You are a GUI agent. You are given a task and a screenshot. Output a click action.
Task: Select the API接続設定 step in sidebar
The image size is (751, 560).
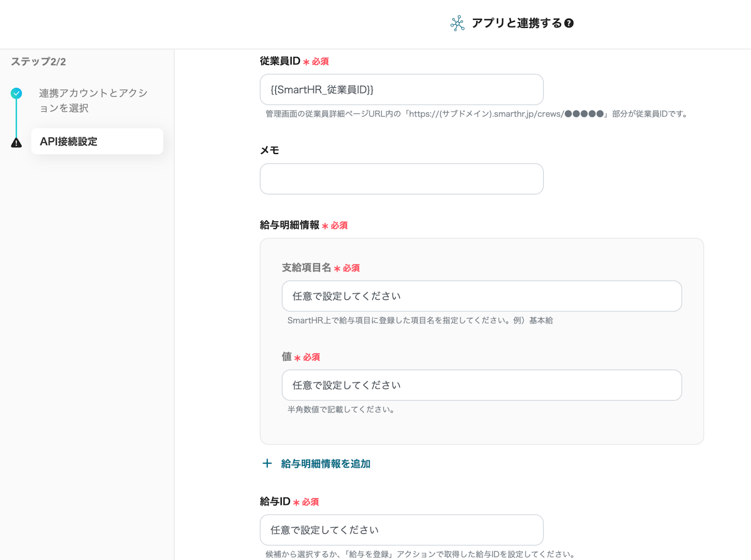click(97, 141)
